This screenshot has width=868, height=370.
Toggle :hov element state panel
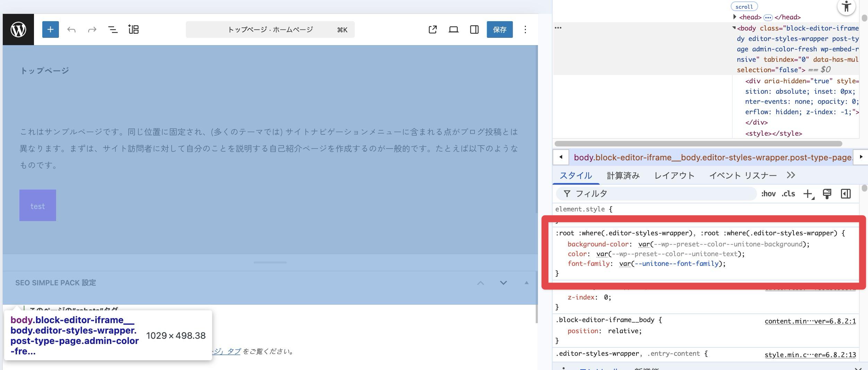point(768,194)
